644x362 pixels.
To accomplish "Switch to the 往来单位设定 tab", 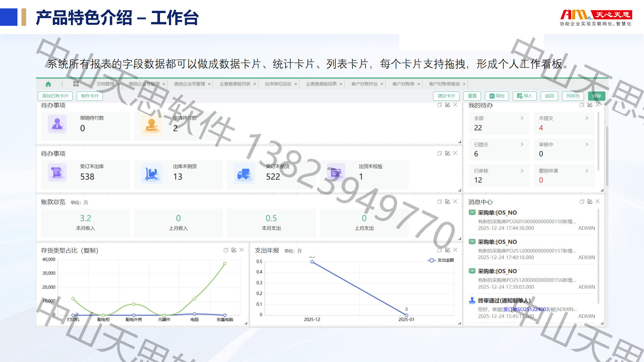I will point(278,84).
